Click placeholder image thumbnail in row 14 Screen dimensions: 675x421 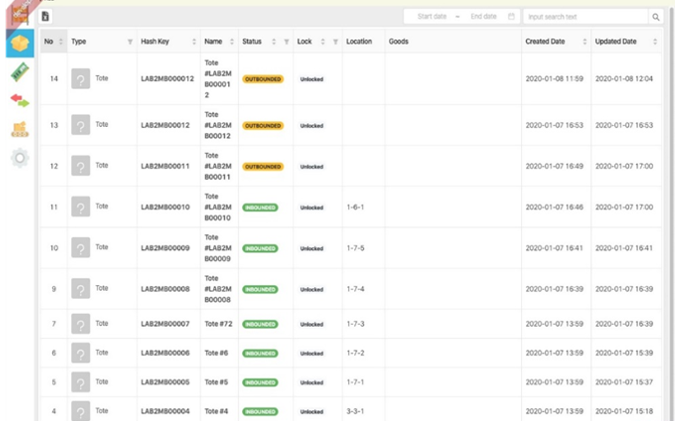(81, 78)
